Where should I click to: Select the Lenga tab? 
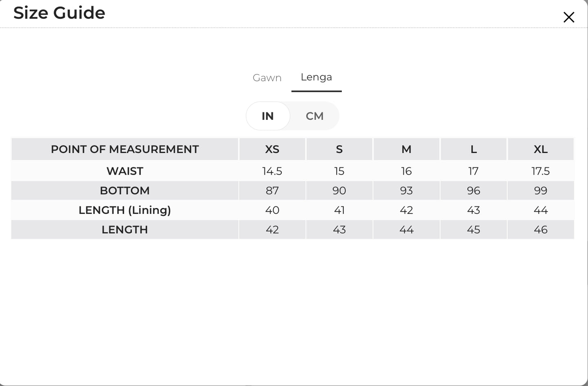coord(316,77)
